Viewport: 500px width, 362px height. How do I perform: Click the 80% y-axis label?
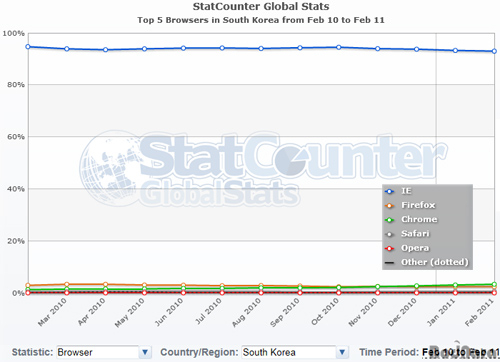pyautogui.click(x=16, y=85)
